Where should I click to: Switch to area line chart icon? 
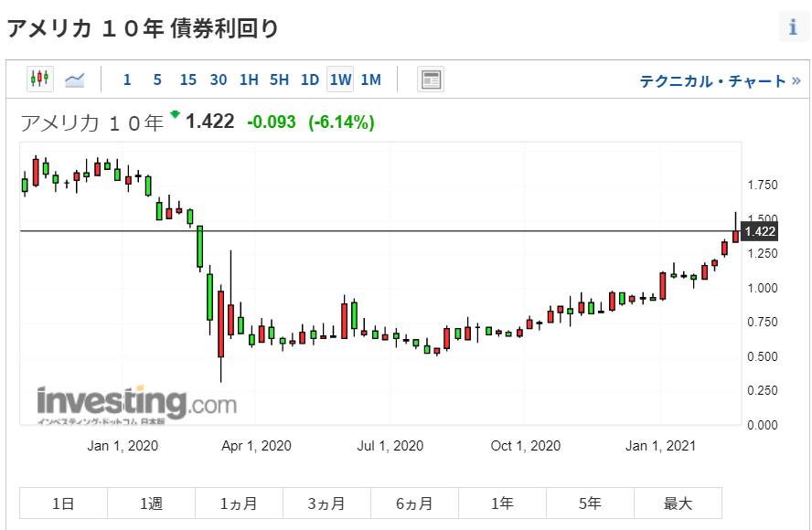(75, 79)
